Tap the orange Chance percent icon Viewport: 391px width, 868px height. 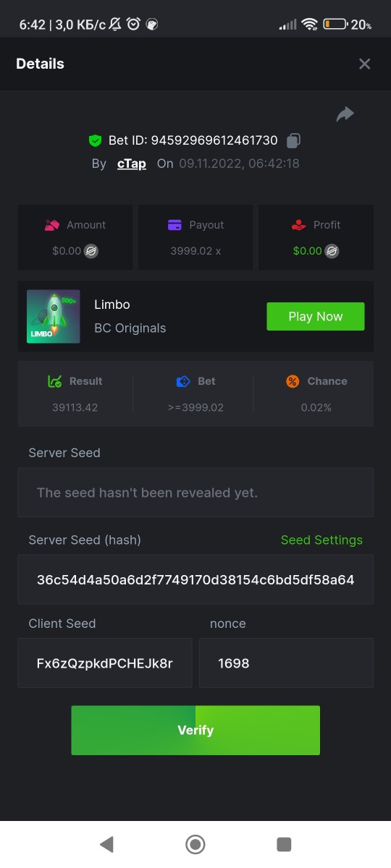(293, 381)
